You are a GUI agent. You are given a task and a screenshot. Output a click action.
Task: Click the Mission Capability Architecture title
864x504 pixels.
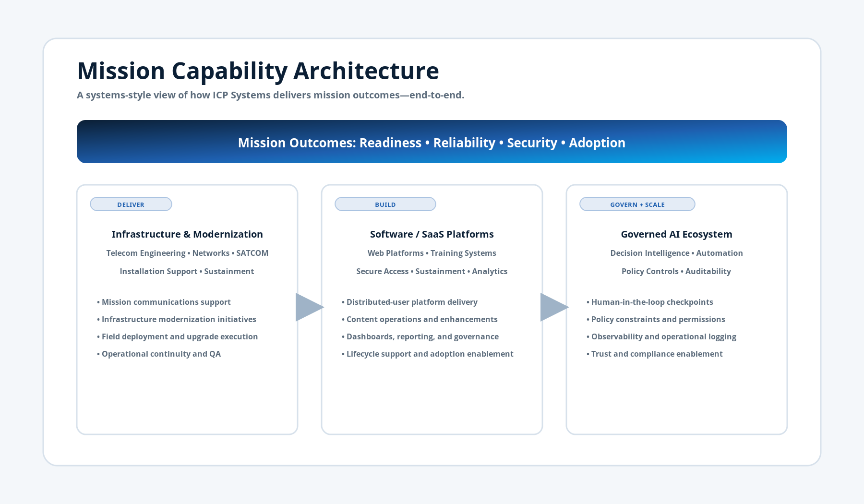258,71
